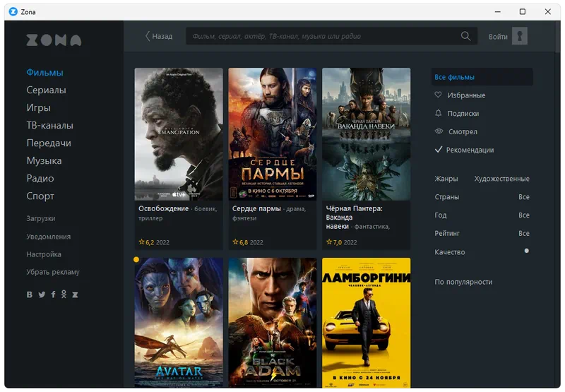Screen dimensions: 565x392
Task: Click the Качество slider handle
Action: point(526,251)
